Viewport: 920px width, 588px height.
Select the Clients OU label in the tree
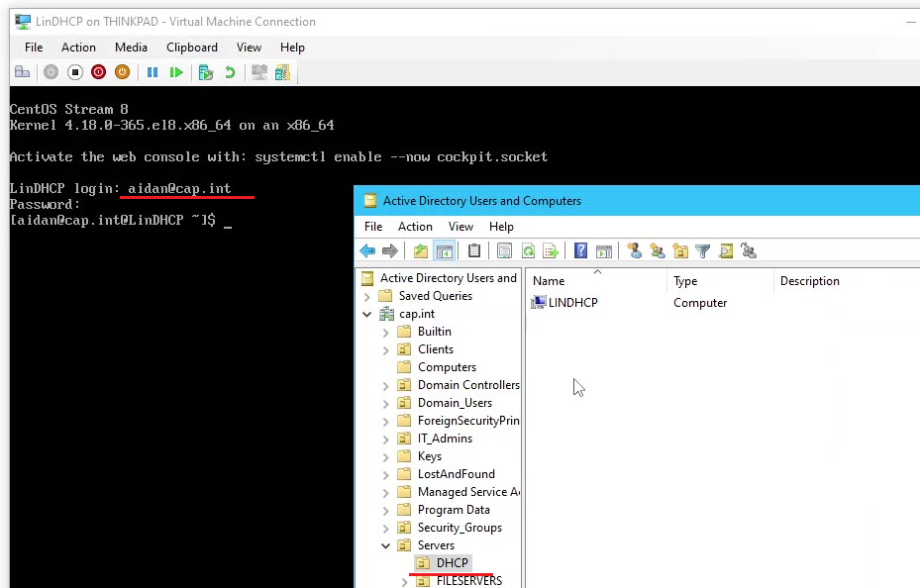(436, 349)
